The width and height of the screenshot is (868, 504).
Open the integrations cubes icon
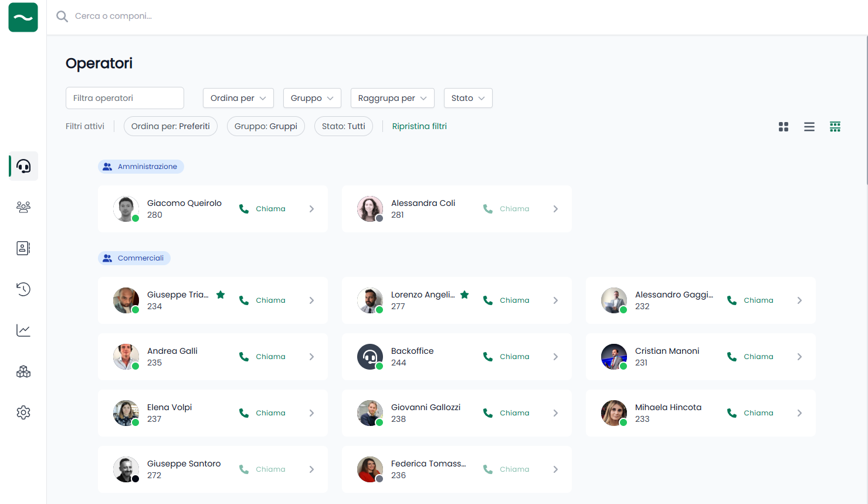23,371
